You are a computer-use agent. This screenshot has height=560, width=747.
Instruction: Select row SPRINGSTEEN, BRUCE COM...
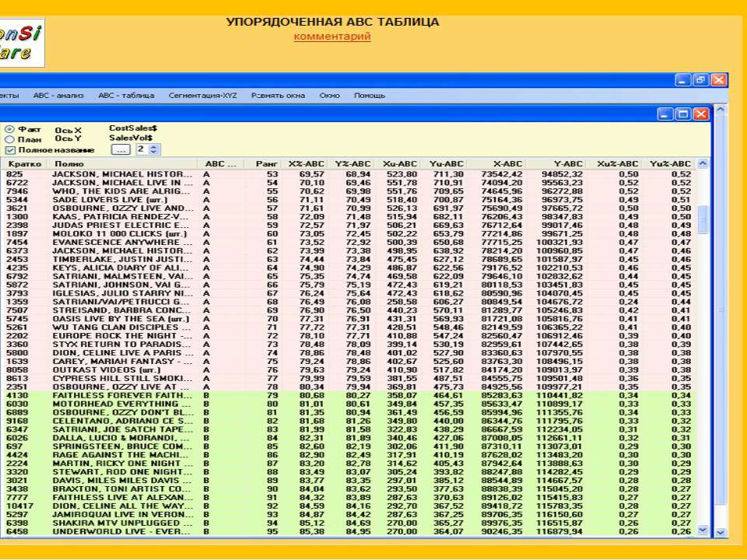pos(348,446)
